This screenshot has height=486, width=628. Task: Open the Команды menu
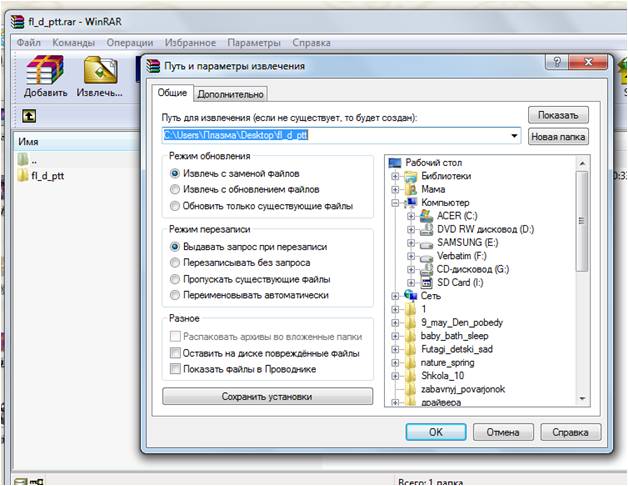[x=73, y=42]
